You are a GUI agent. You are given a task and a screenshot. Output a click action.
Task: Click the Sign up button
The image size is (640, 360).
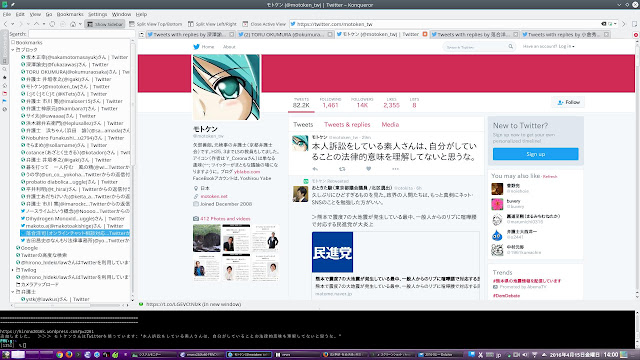tap(536, 154)
